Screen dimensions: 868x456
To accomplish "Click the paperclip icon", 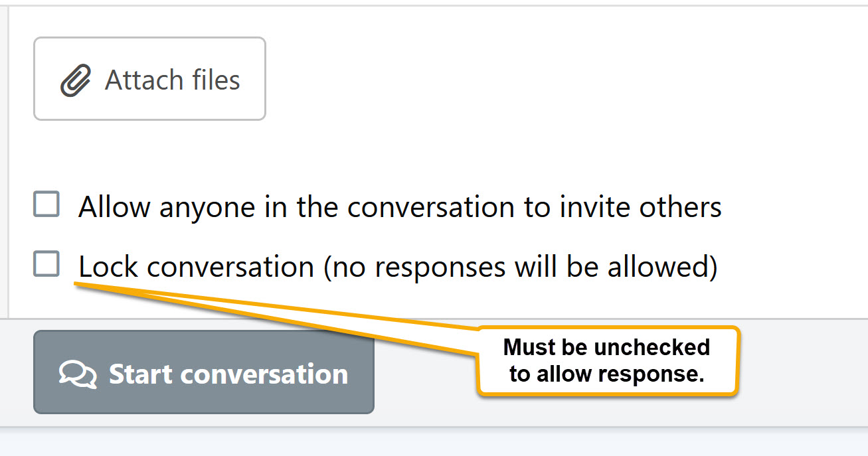I will click(76, 80).
